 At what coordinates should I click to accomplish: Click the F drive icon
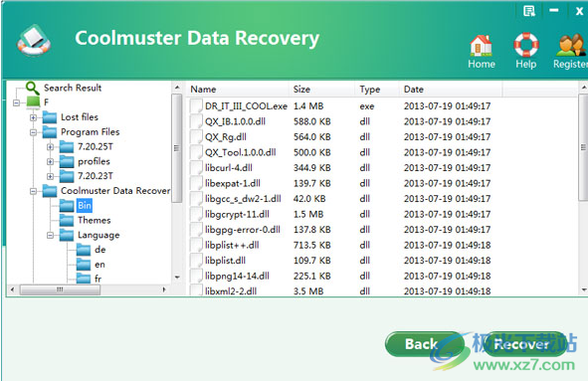(33, 102)
